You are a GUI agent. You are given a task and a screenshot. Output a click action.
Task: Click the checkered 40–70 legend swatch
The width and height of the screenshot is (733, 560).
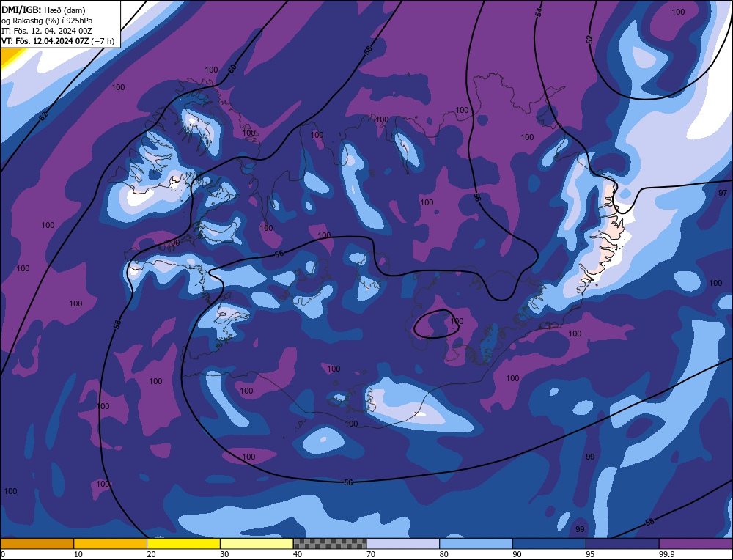(330, 544)
